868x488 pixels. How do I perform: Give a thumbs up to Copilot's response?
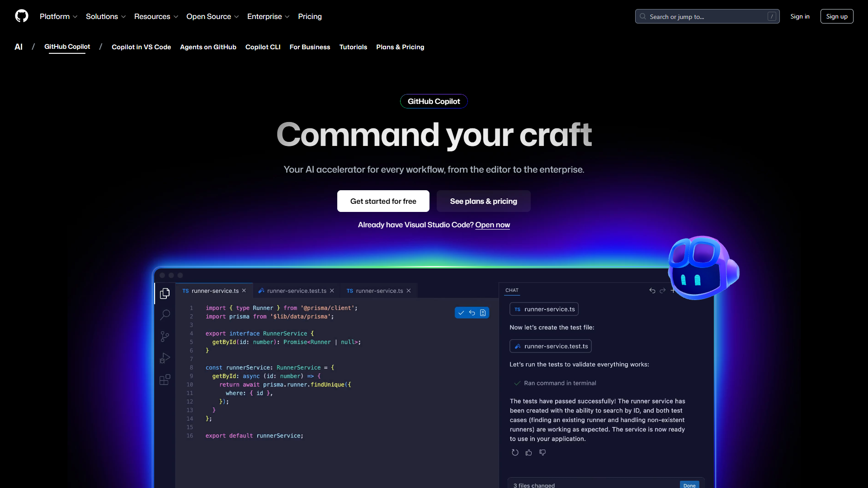coord(528,452)
